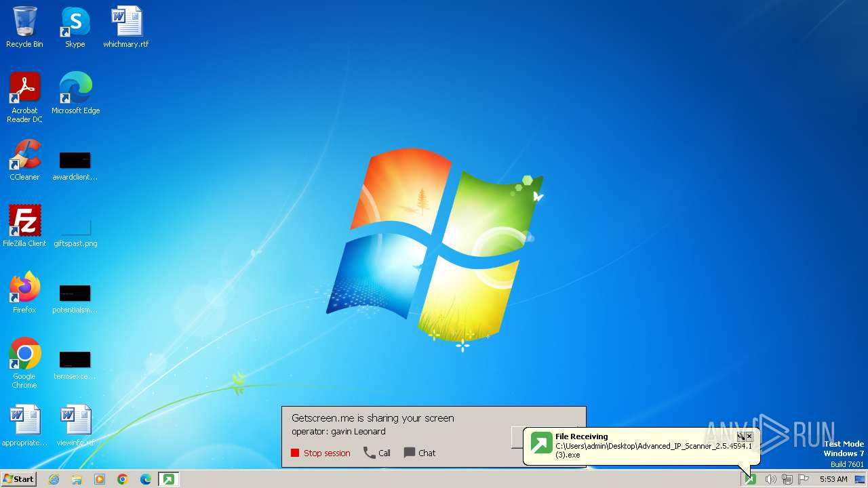
Task: Select the termsexce file icon
Action: pyautogui.click(x=75, y=365)
